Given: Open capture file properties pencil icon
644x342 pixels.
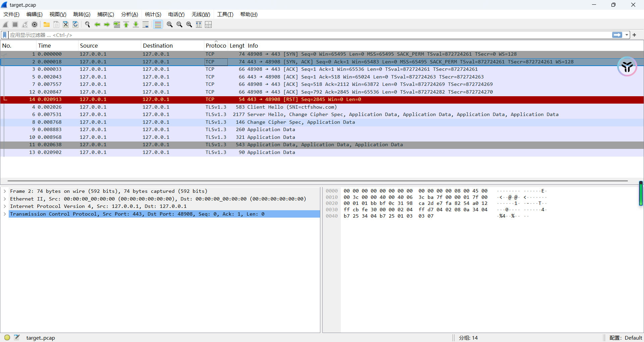Looking at the screenshot, I should click(17, 337).
